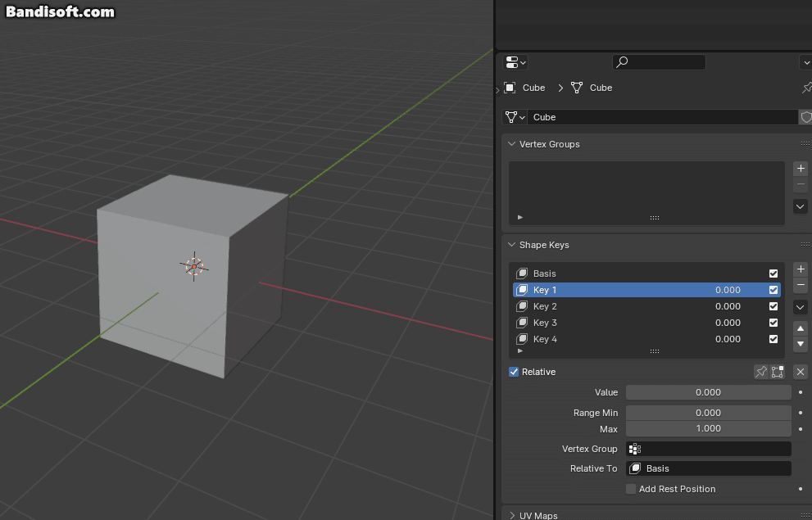Mute the Key 2 shape key checkbox
Screen dimensions: 812x520
tap(773, 306)
